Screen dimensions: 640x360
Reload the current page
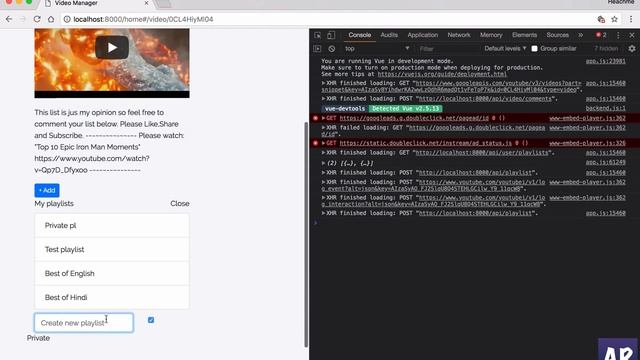tap(37, 19)
